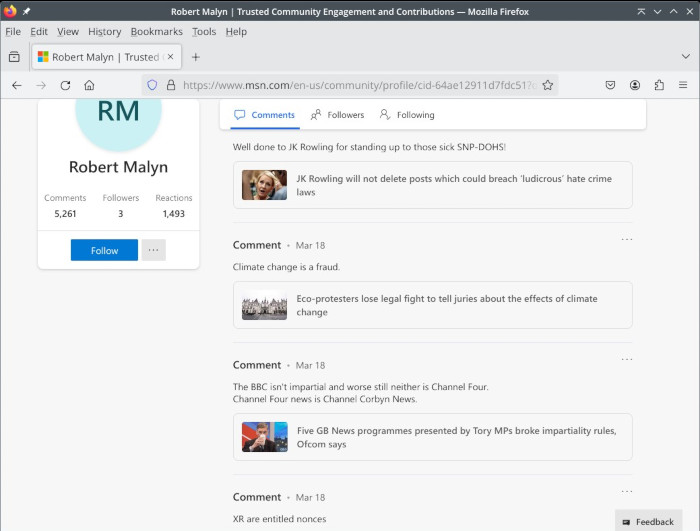Go to the Firefox home page

click(89, 86)
